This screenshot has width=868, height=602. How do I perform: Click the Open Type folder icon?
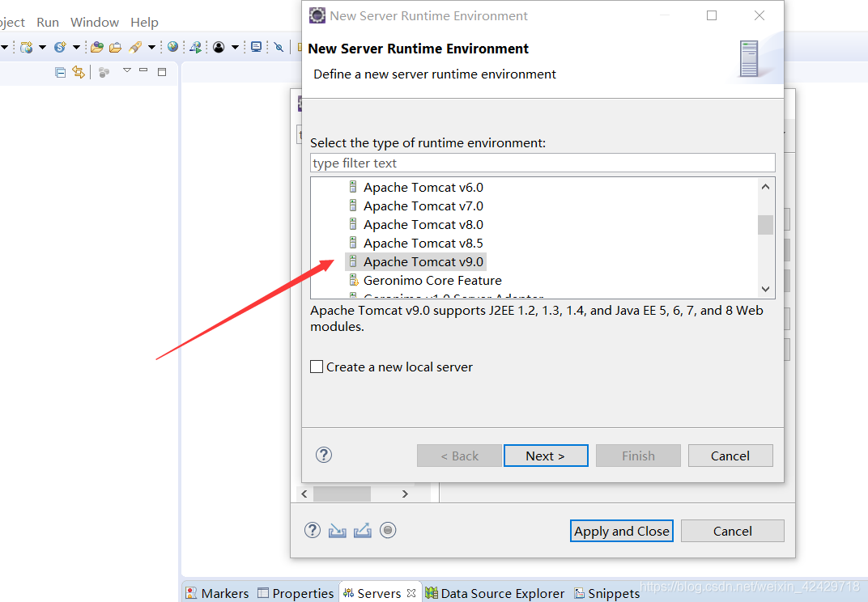pyautogui.click(x=97, y=48)
